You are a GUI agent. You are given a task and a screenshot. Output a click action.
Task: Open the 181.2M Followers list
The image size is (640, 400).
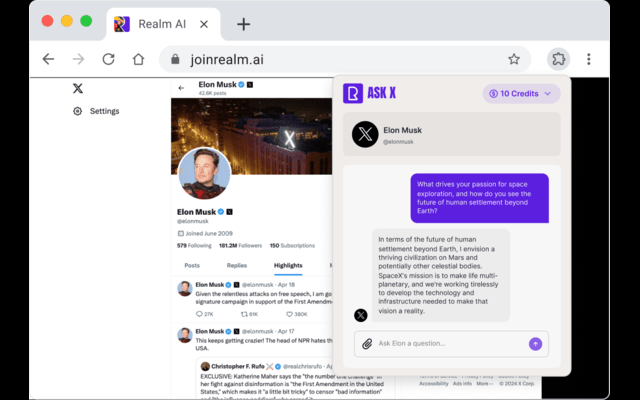[240, 246]
